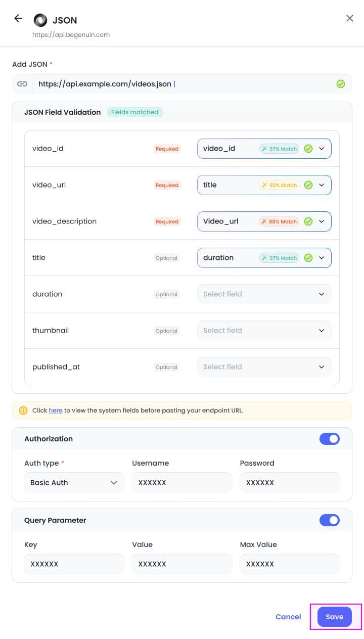Expand the duration Select field dropdown
The image size is (364, 639).
coord(264,294)
